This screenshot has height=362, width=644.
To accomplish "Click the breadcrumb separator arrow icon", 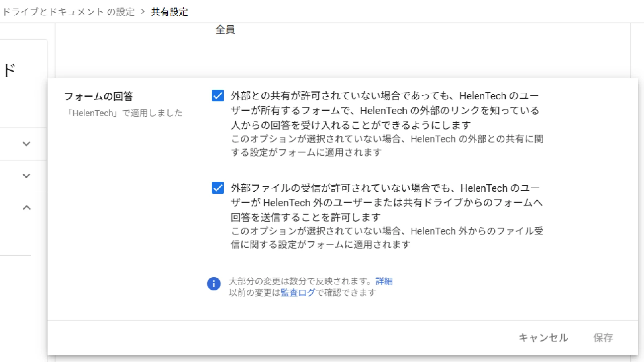I will (143, 12).
